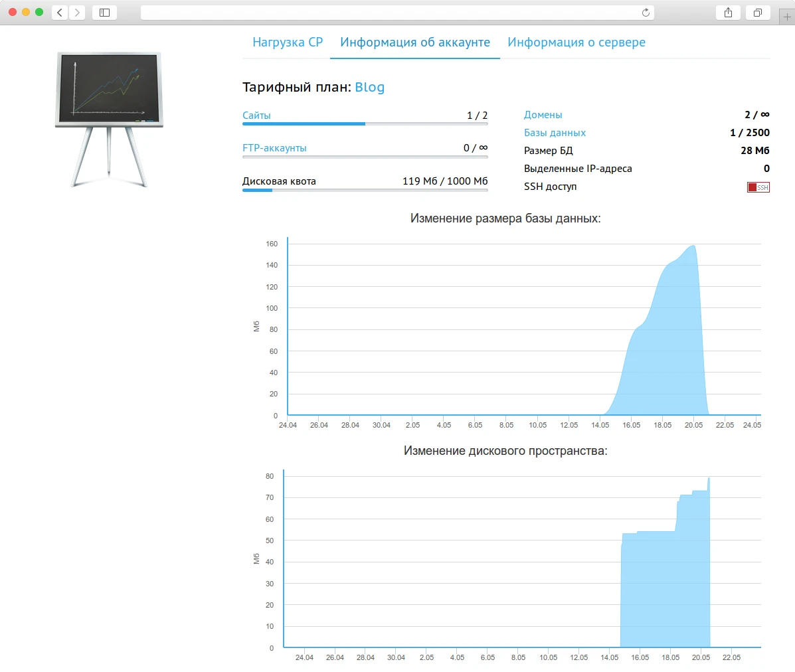Switch to the Нагрузка CP tab
This screenshot has width=795, height=672.
tap(288, 42)
